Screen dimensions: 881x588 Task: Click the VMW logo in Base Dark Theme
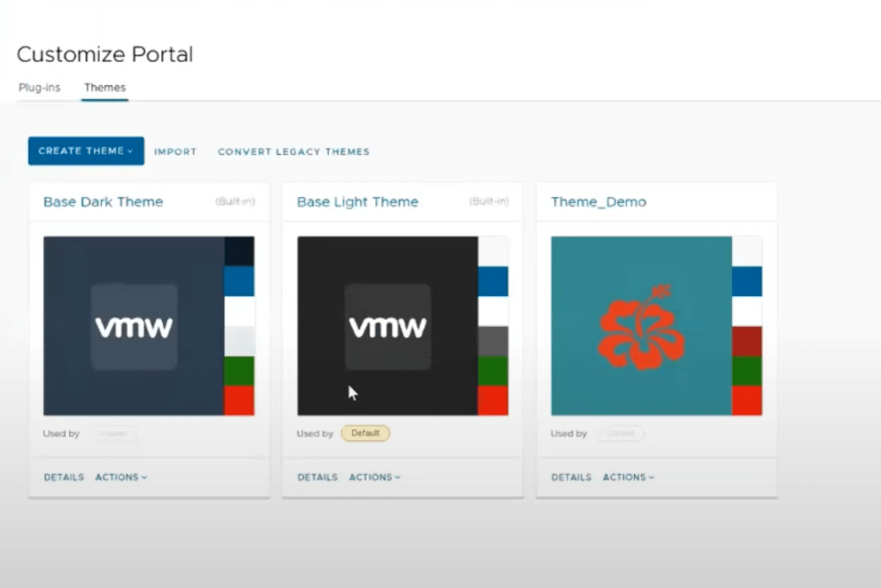pyautogui.click(x=134, y=327)
